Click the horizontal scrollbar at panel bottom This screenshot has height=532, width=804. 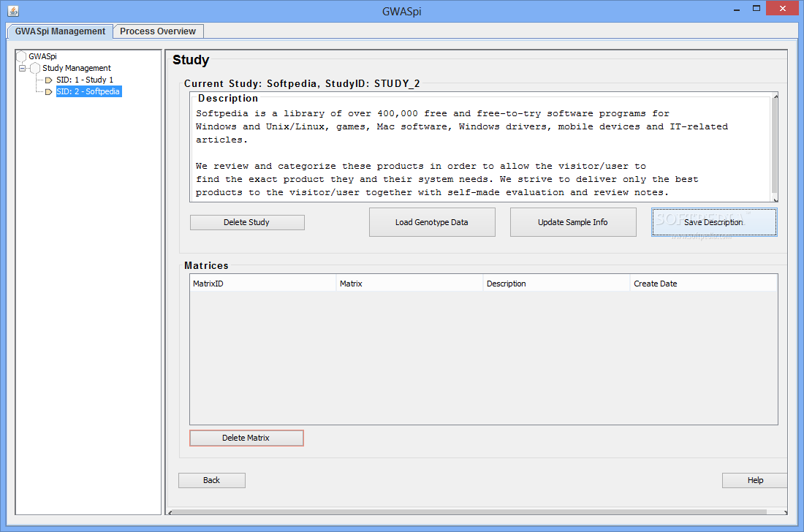click(x=470, y=512)
